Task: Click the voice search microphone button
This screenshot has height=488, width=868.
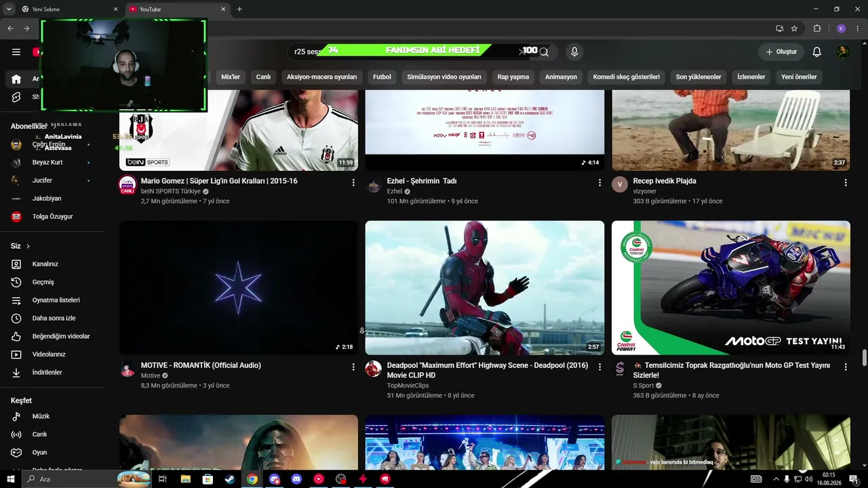Action: pos(574,52)
